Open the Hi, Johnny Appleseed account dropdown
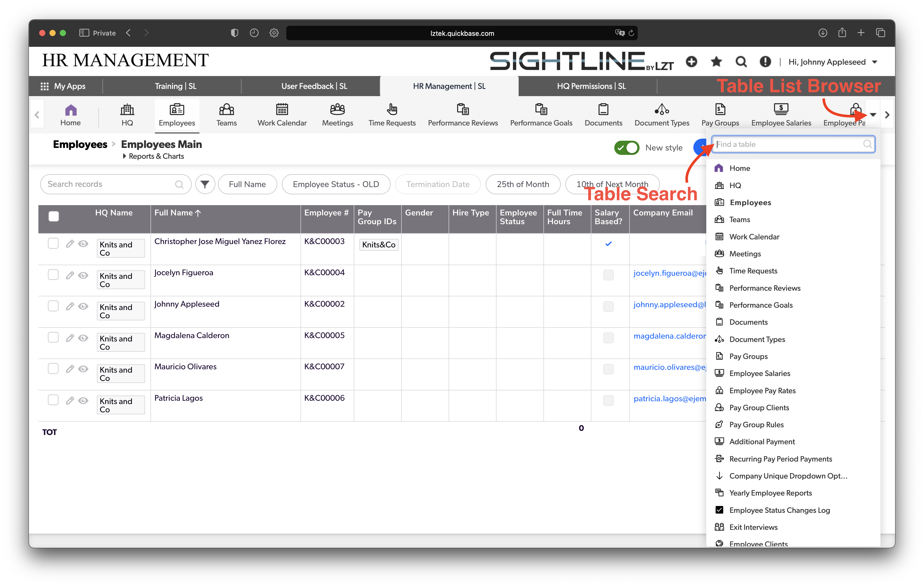The image size is (924, 586). (x=833, y=61)
